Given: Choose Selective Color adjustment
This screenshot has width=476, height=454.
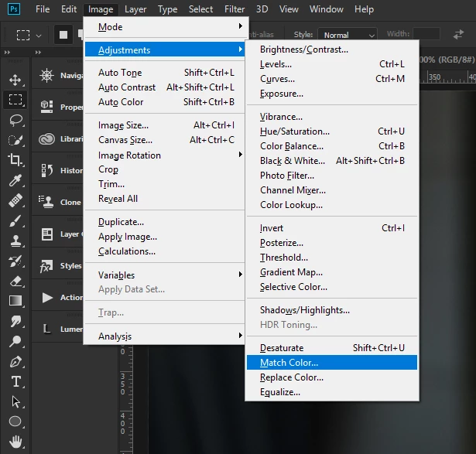Looking at the screenshot, I should click(x=332, y=287).
